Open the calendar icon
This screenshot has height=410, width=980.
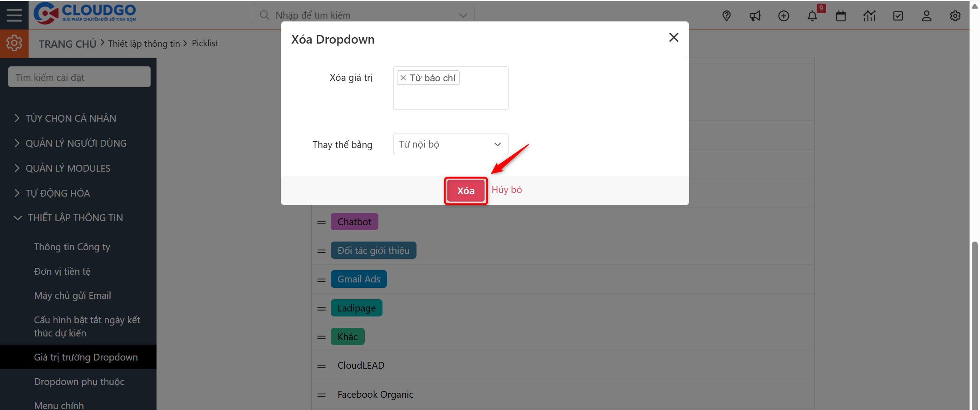point(841,16)
